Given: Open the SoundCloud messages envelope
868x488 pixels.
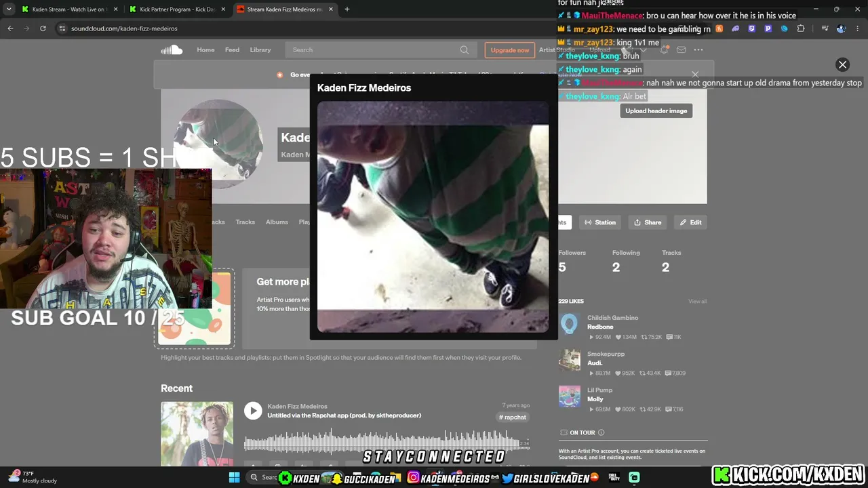Looking at the screenshot, I should [x=681, y=49].
